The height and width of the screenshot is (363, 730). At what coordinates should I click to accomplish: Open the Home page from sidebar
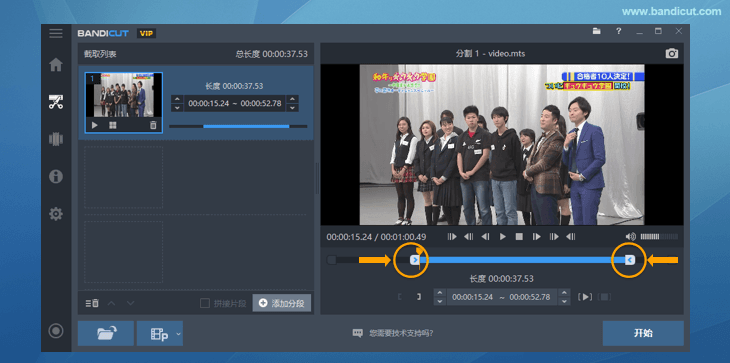click(x=56, y=65)
